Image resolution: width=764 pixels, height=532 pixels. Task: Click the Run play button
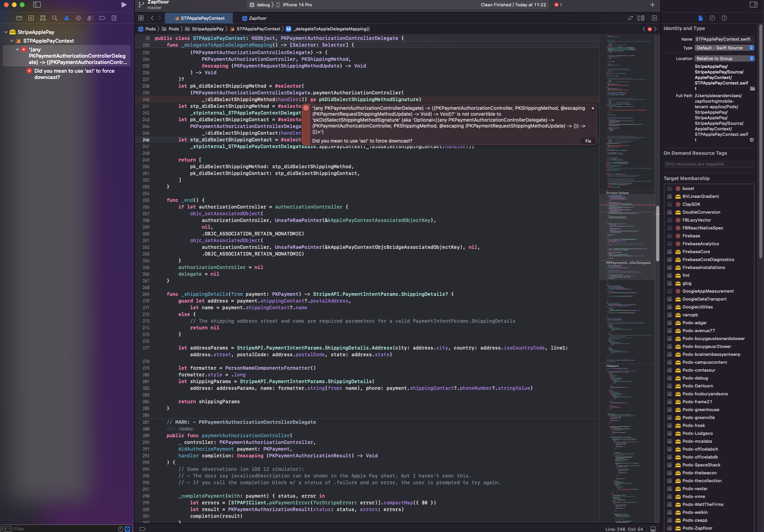point(124,5)
